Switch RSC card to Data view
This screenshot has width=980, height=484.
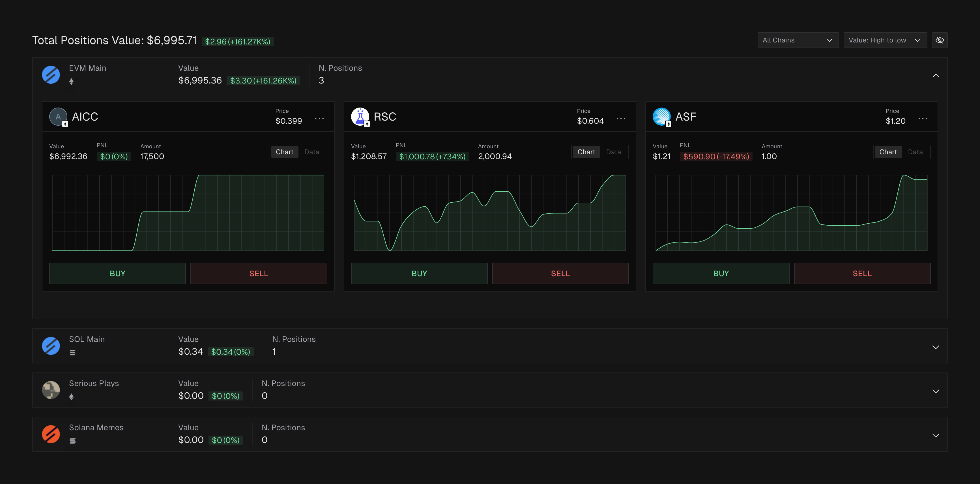pyautogui.click(x=613, y=152)
